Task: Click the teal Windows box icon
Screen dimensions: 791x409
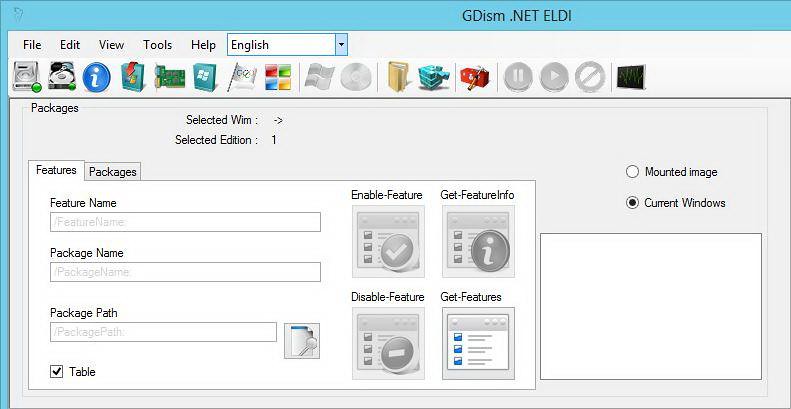Action: 205,78
